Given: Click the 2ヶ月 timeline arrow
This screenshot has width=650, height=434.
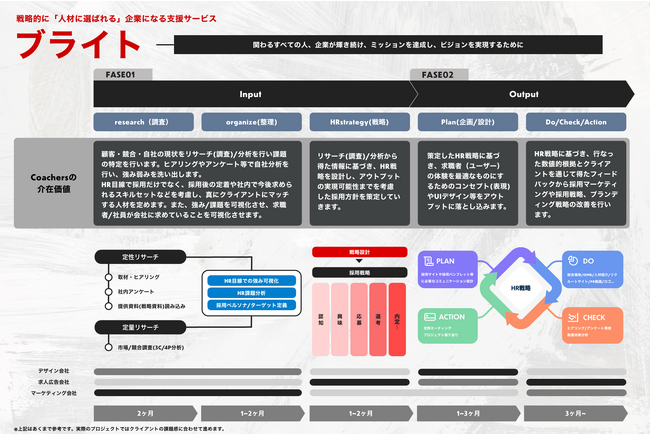Looking at the screenshot, I should pos(146,414).
